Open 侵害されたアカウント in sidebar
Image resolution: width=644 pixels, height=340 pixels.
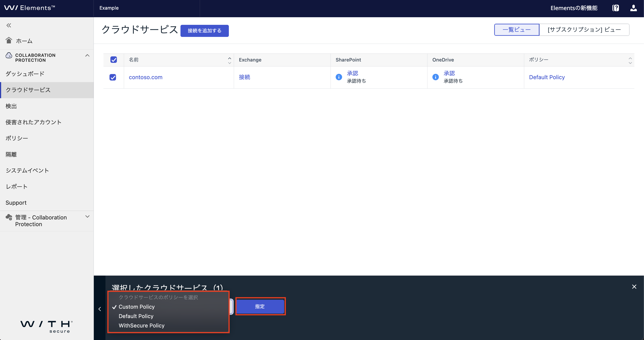(47, 122)
